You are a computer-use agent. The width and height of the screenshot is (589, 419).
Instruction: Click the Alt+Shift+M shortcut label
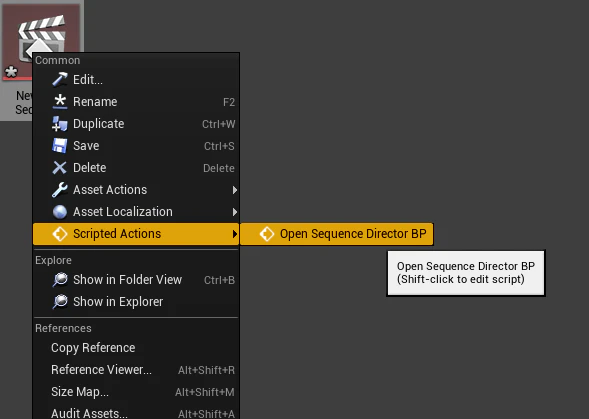click(x=205, y=392)
